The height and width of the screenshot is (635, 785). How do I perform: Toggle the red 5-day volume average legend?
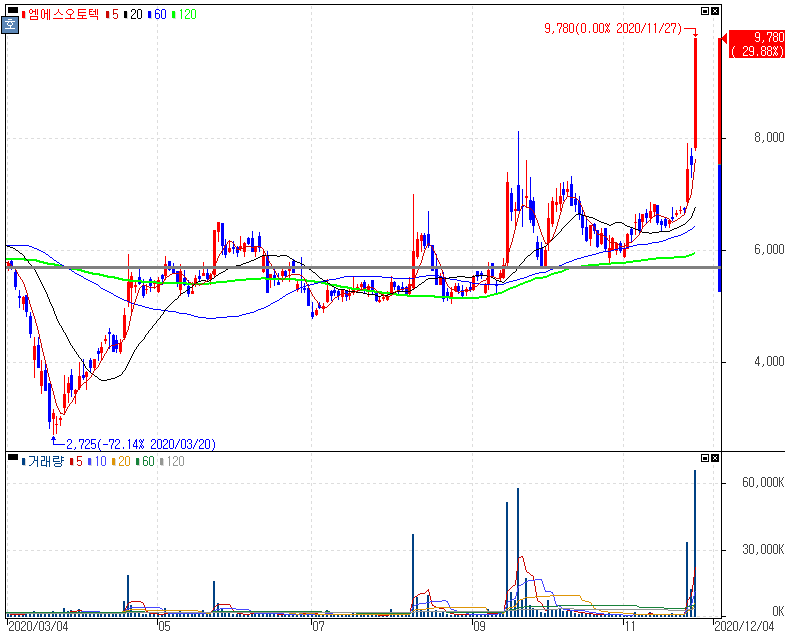(x=76, y=461)
